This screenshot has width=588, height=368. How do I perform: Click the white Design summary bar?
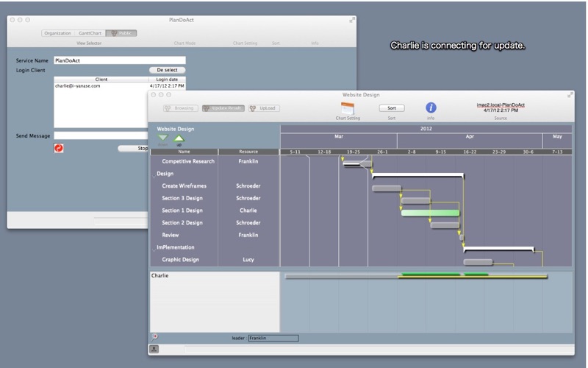point(418,175)
